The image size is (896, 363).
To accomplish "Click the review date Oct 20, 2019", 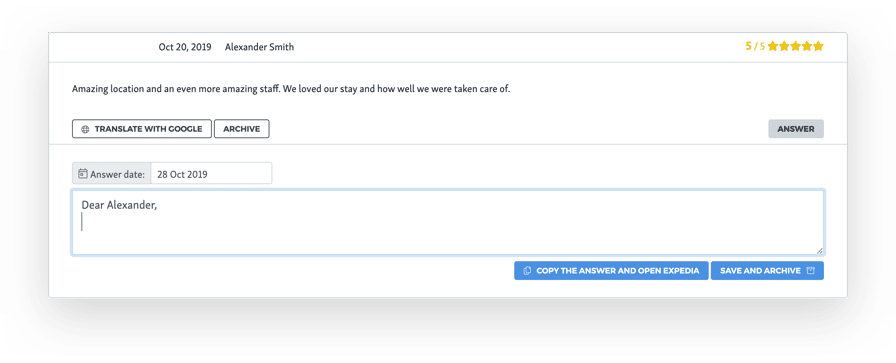I will [x=185, y=47].
